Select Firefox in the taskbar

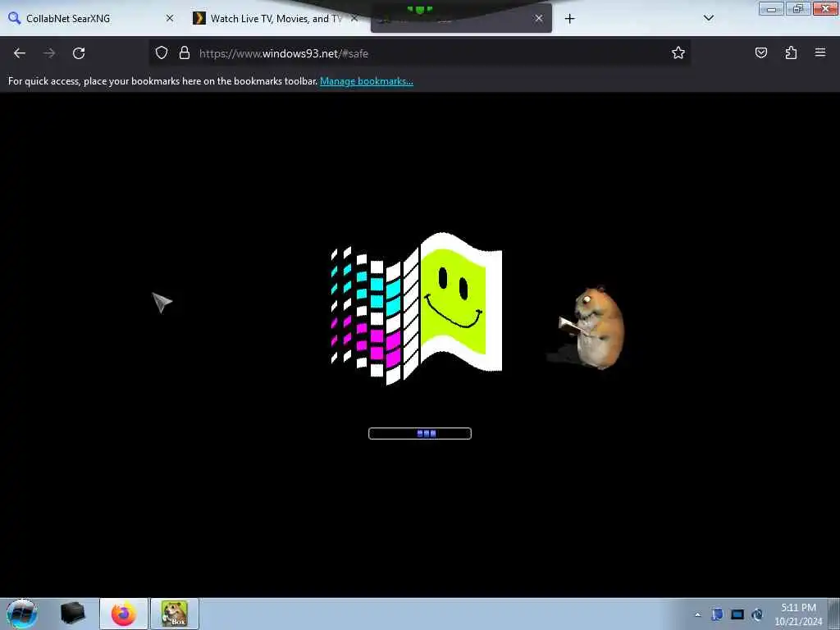(124, 614)
